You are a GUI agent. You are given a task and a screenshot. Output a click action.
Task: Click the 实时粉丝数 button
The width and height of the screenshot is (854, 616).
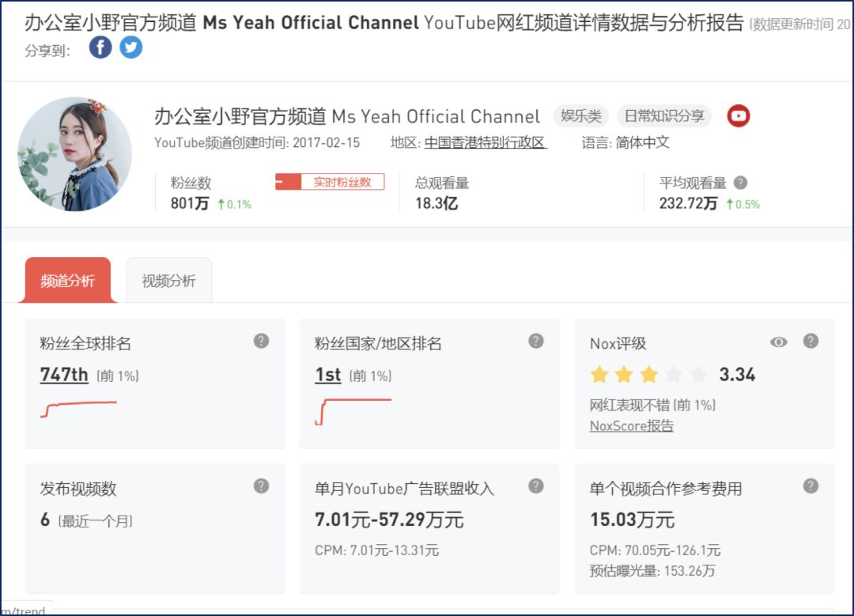(x=330, y=182)
